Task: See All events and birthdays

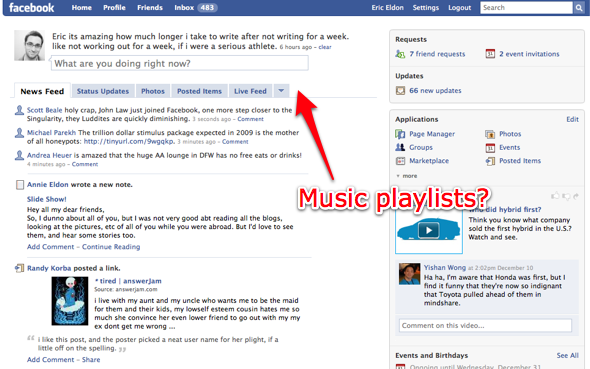Action: tap(567, 355)
